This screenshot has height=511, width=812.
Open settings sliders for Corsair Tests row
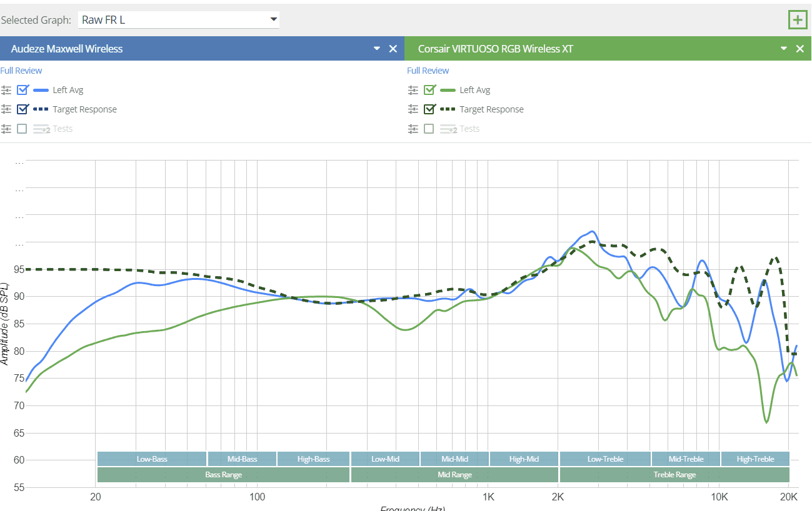click(413, 129)
